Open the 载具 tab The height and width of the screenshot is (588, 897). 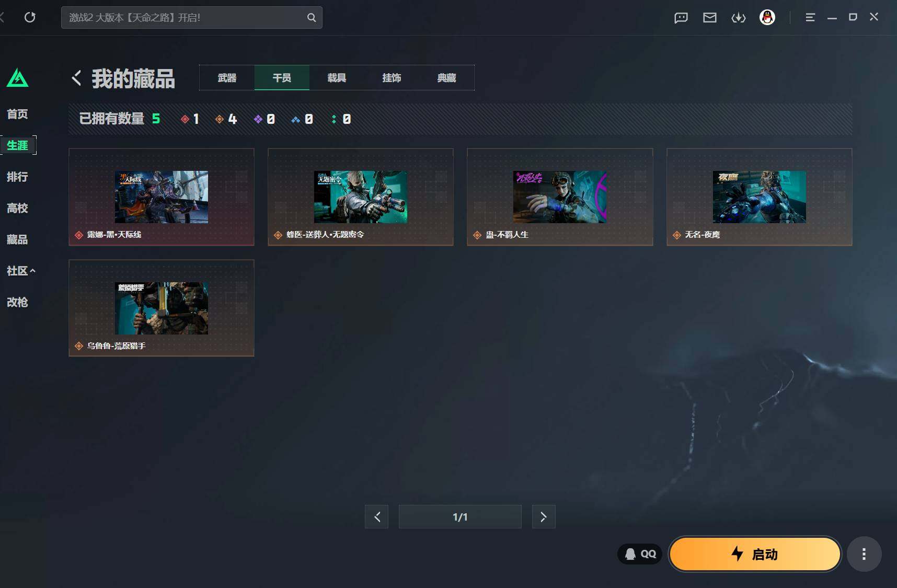pos(337,78)
